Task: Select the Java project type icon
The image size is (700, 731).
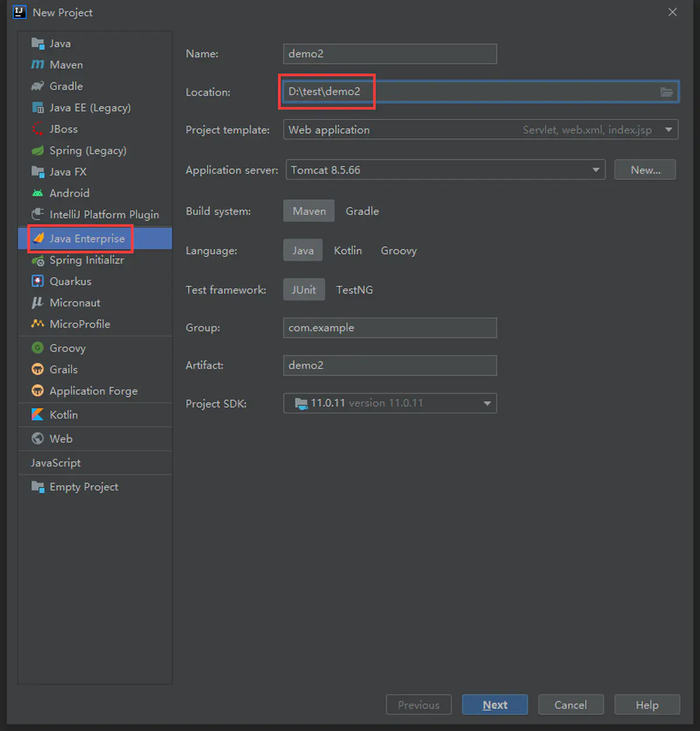Action: 38,43
